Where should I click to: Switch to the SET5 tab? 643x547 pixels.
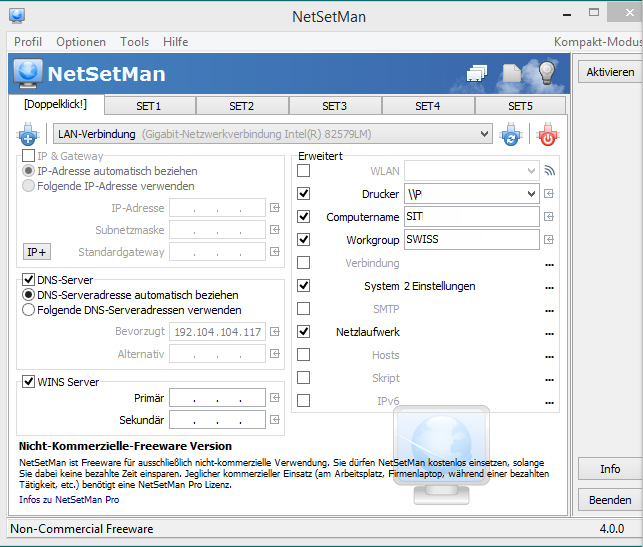click(x=520, y=106)
